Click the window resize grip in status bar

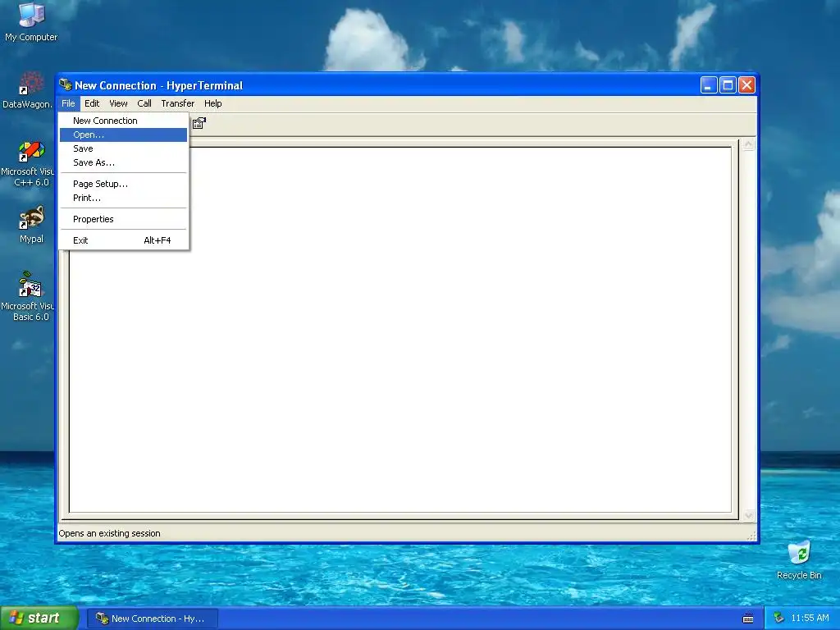click(x=751, y=536)
